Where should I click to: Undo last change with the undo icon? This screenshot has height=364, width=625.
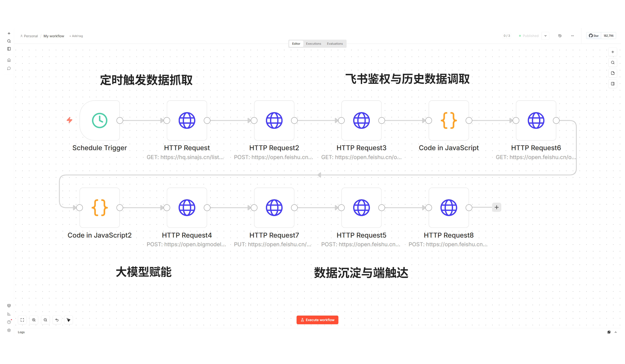pos(57,320)
